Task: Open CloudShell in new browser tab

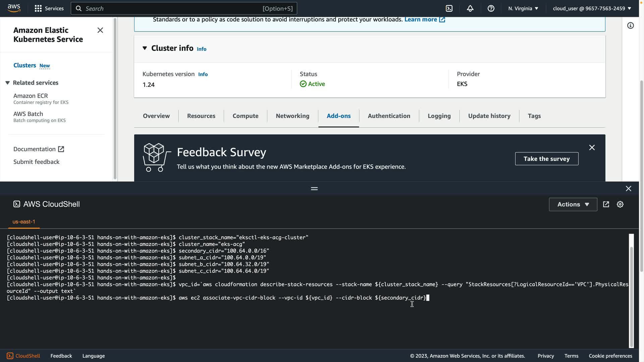Action: [606, 204]
